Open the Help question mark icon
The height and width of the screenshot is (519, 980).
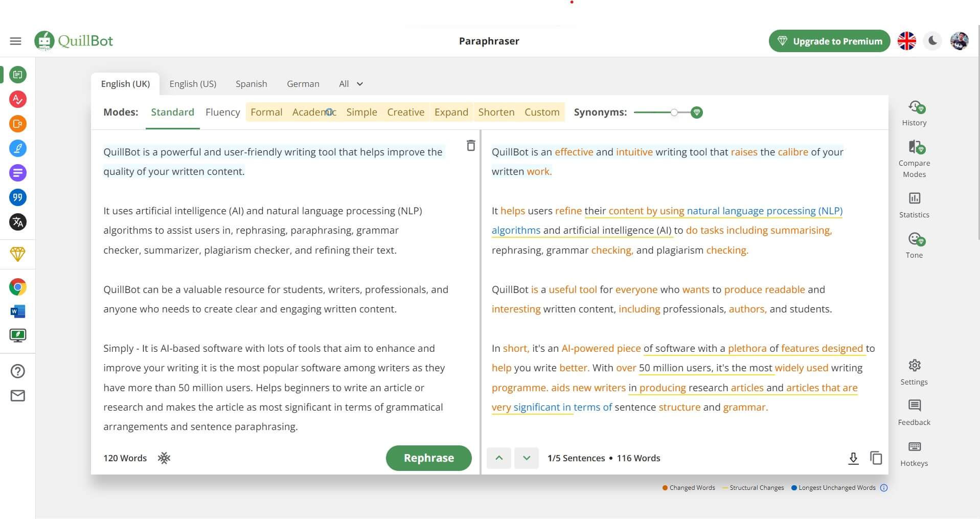(18, 371)
